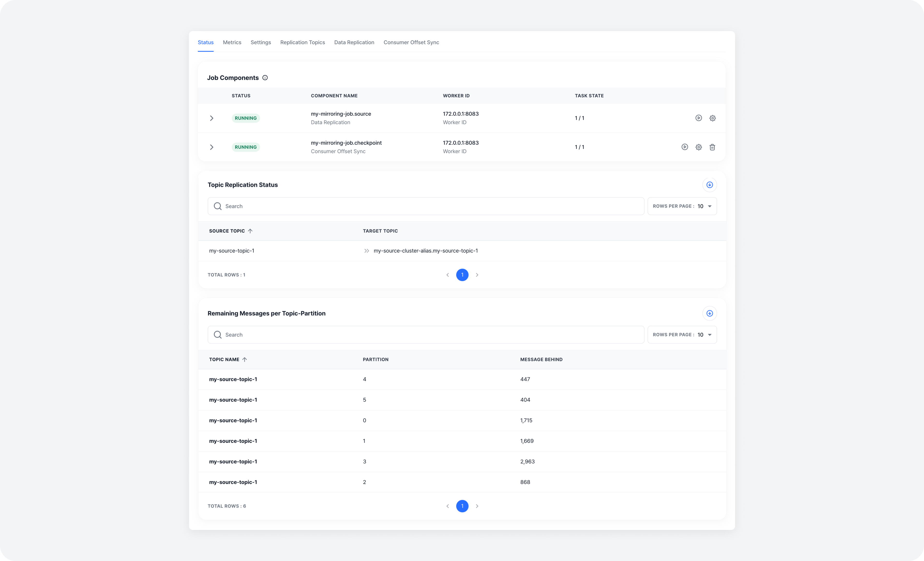This screenshot has width=924, height=561.
Task: Restart the my-mirroring-job.source component
Action: click(698, 118)
